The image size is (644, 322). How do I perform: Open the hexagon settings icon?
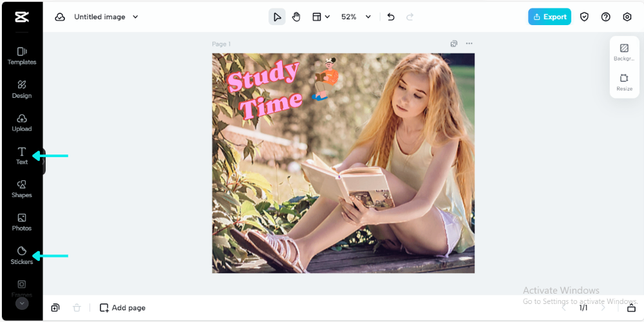[627, 17]
